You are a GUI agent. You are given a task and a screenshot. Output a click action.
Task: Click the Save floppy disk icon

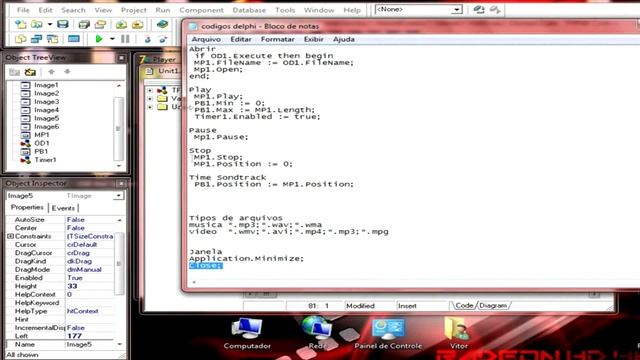click(x=62, y=24)
